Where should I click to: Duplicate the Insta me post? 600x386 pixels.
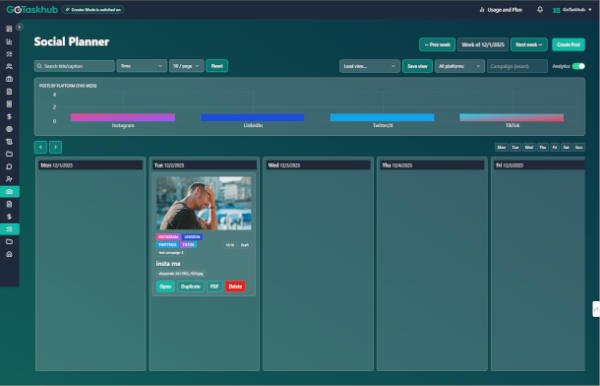pyautogui.click(x=191, y=286)
